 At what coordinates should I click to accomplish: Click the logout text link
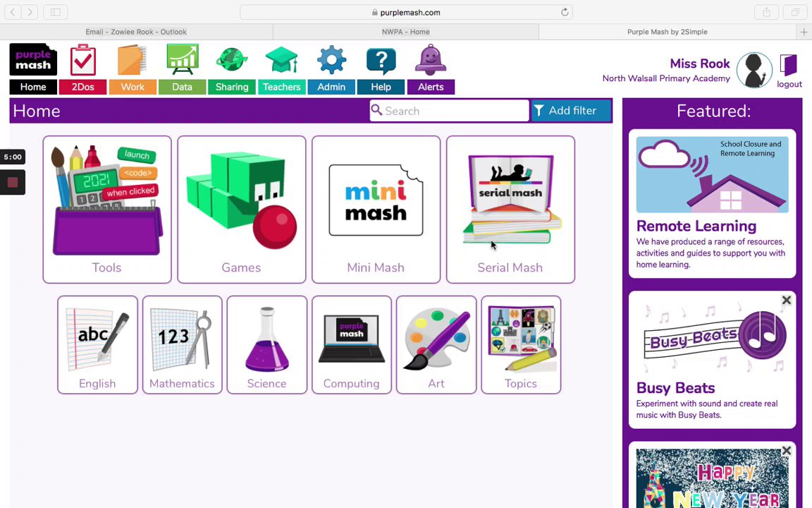(x=789, y=84)
